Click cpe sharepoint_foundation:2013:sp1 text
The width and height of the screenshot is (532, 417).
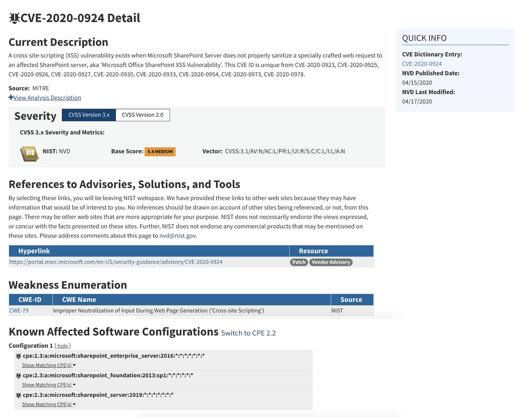pyautogui.click(x=108, y=375)
